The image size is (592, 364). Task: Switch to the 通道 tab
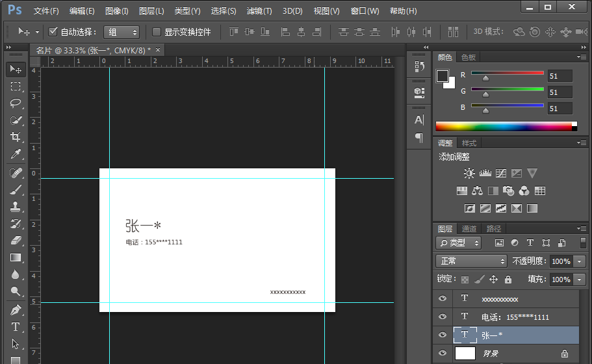(469, 229)
